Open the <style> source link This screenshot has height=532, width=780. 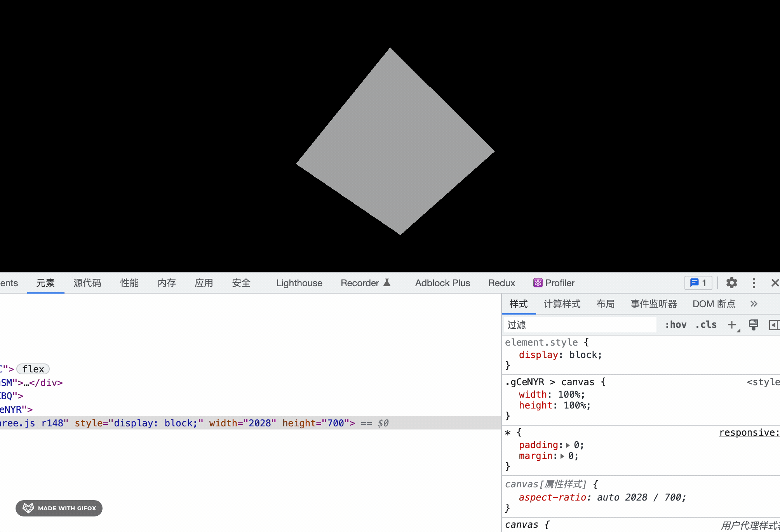764,382
